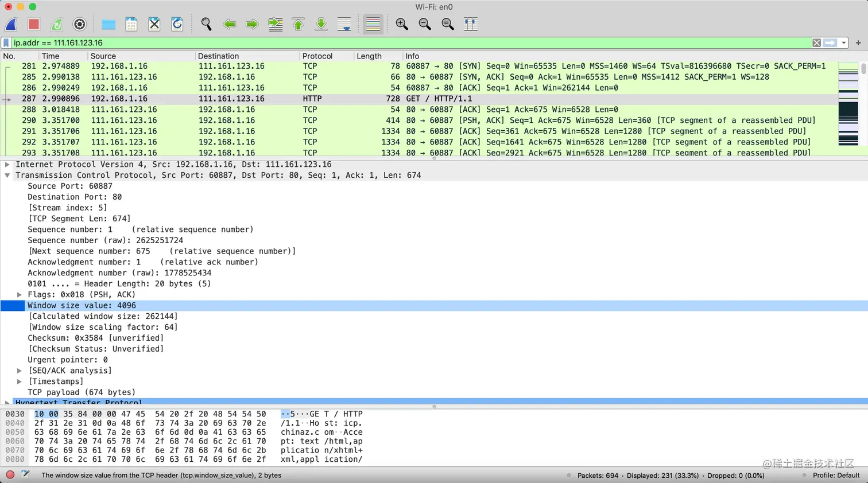
Task: Select packet 285 SYN, ACK row
Action: pyautogui.click(x=419, y=77)
